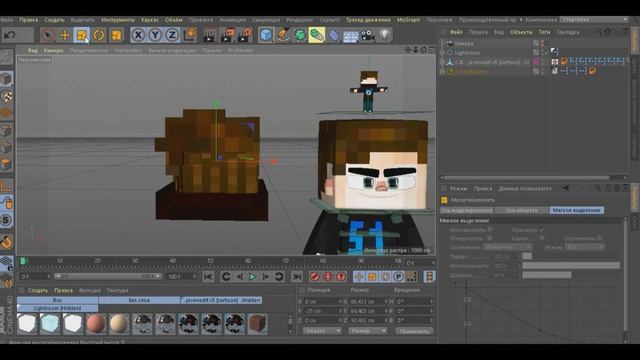Screen dimensions: 640x360
Task: Open the spline pen tool group
Action: 283,35
